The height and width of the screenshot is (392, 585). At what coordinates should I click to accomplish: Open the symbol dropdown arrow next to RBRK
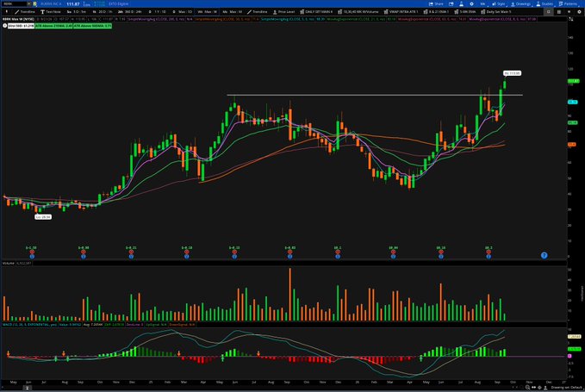pos(28,3)
